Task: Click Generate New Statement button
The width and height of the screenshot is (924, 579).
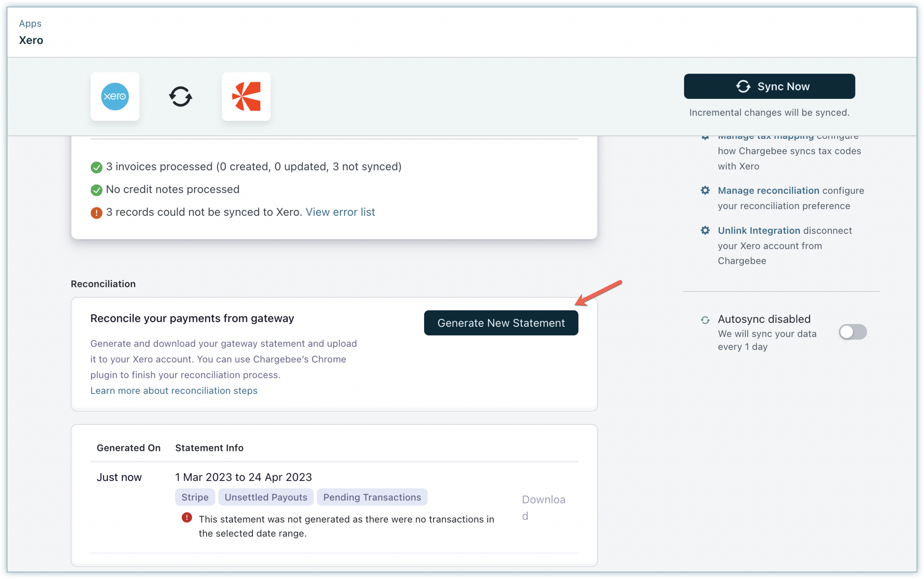Action: point(501,323)
